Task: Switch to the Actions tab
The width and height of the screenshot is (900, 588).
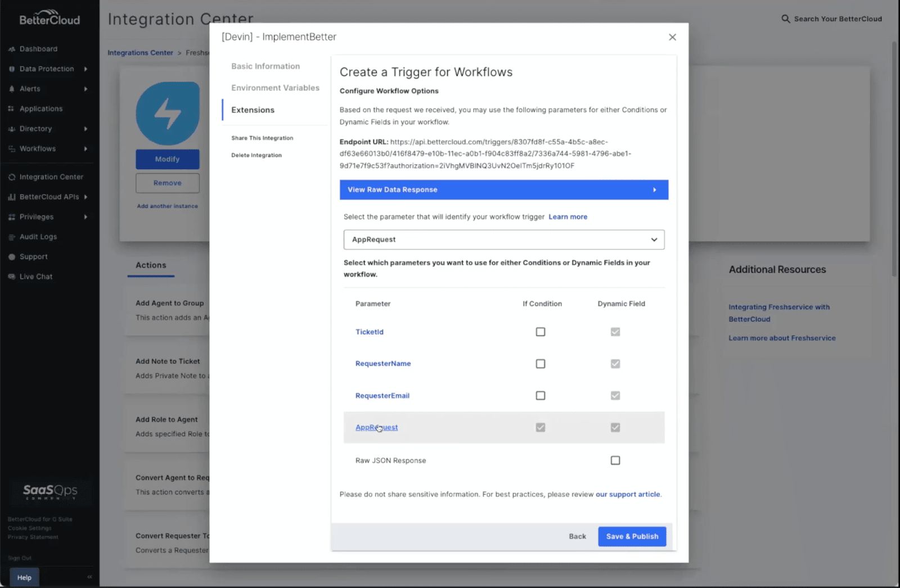Action: [x=151, y=265]
